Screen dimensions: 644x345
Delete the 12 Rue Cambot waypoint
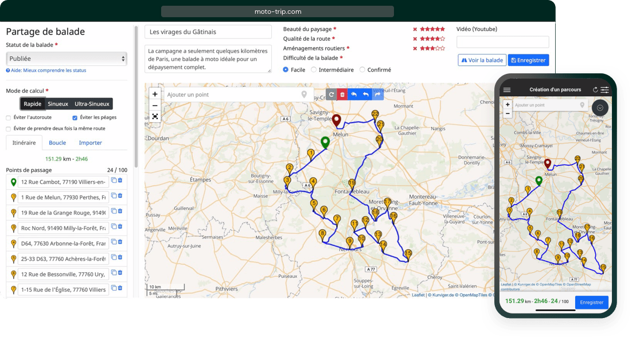(120, 181)
